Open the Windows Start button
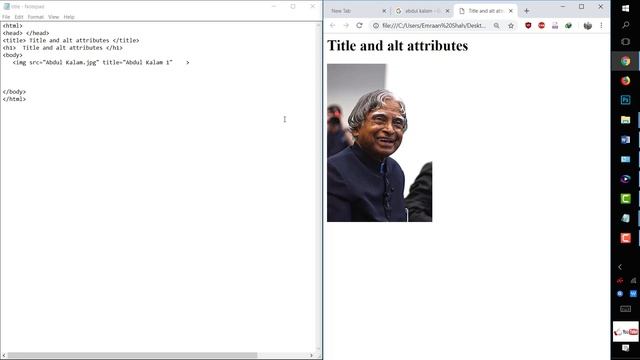Screen dimensions: 640x360 pyautogui.click(x=625, y=9)
